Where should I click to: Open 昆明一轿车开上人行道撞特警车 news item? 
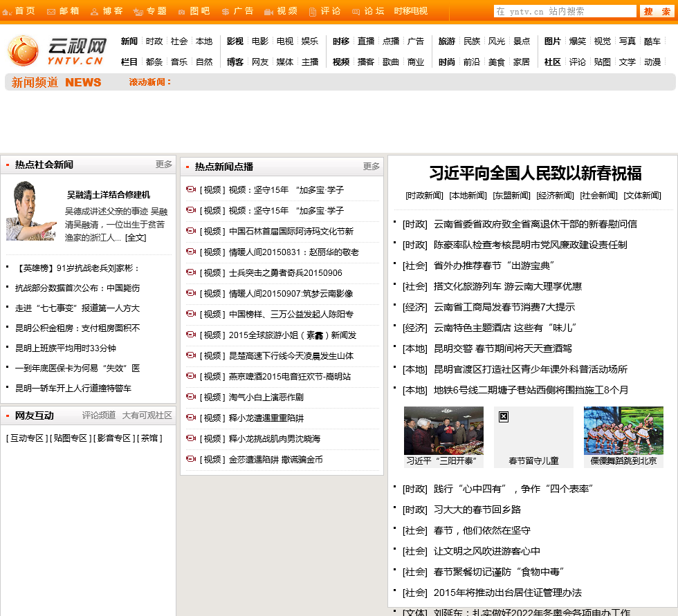pos(73,389)
